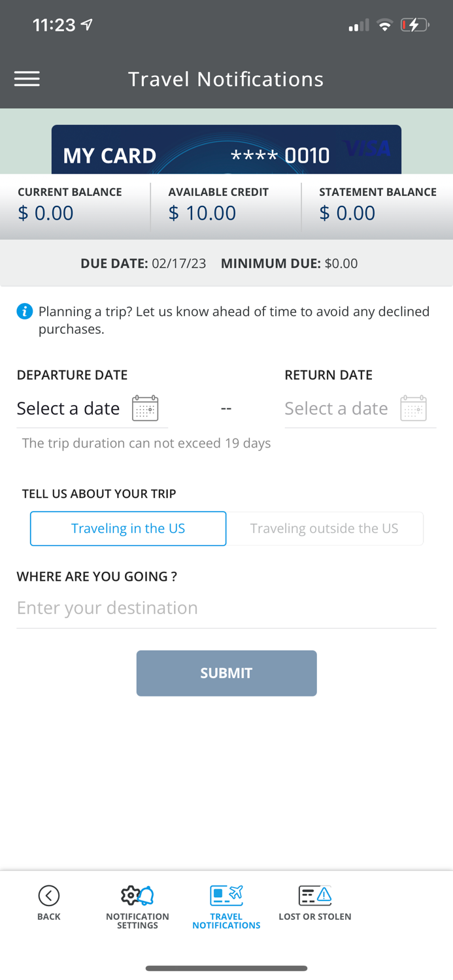Screen dimensions: 453x980
Task: Tap the due date information bar
Action: pyautogui.click(x=226, y=263)
